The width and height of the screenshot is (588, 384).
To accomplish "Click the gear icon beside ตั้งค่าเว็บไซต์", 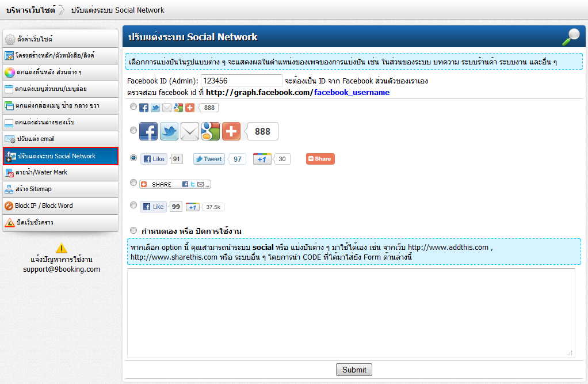I will point(10,39).
